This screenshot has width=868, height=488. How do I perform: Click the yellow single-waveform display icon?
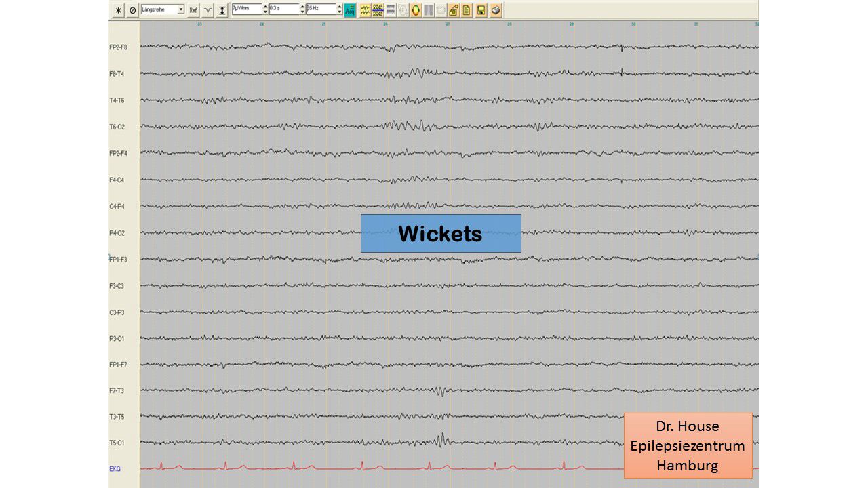(365, 10)
